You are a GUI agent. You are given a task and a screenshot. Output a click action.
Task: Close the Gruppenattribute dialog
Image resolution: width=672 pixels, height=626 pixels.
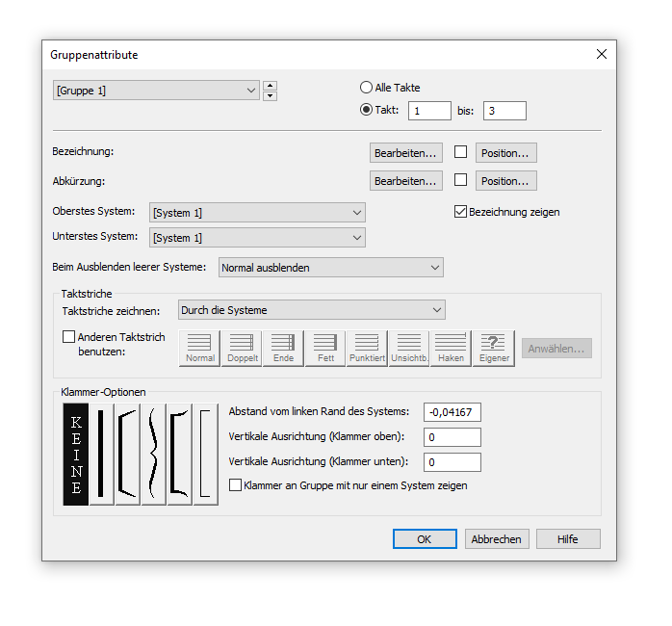pyautogui.click(x=602, y=54)
